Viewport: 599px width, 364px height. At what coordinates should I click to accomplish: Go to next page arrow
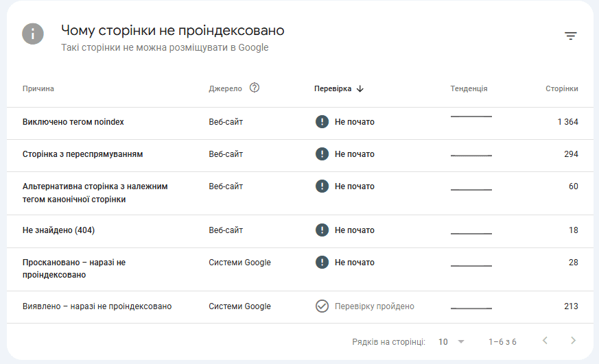coord(573,341)
